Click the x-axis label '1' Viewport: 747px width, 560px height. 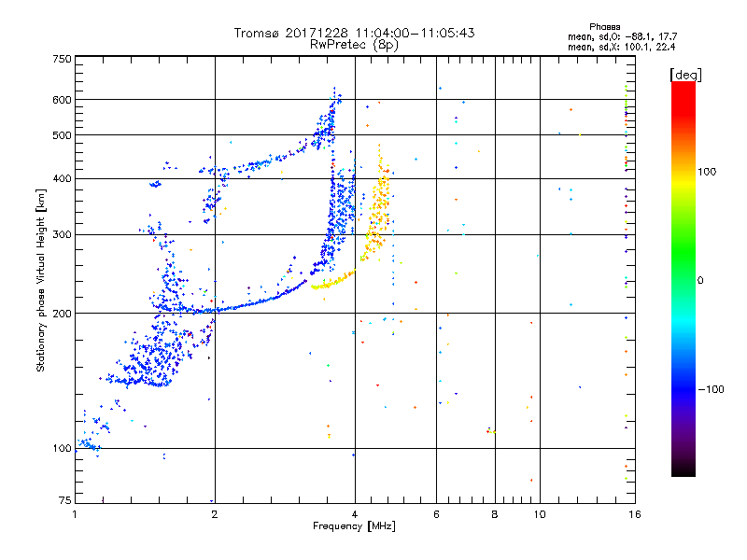tap(75, 514)
